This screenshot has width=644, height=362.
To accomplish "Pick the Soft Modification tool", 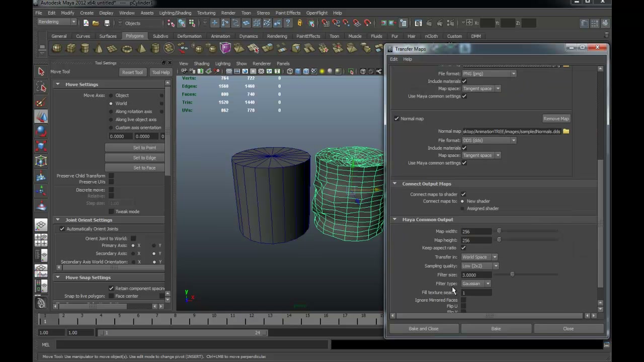I will 41,176.
